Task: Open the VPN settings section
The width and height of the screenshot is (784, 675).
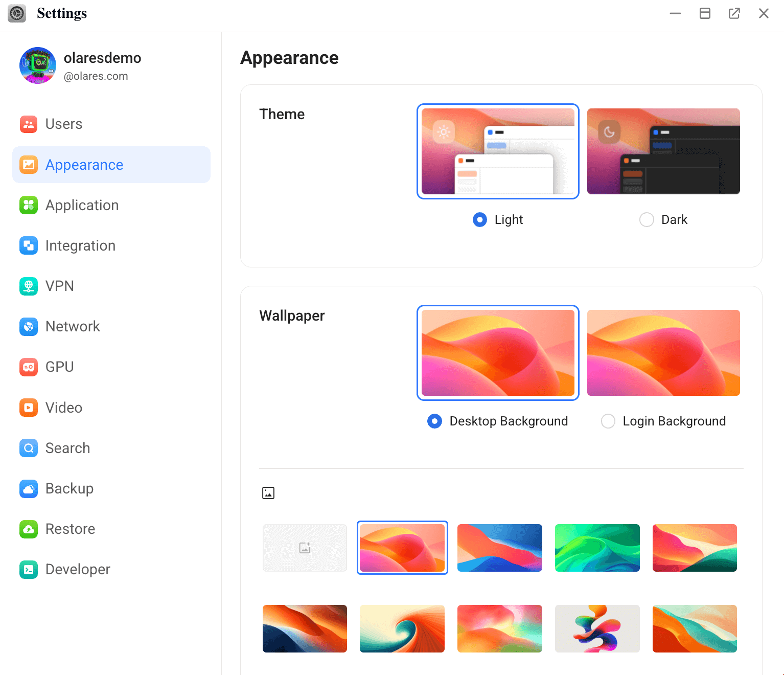Action: (x=29, y=286)
